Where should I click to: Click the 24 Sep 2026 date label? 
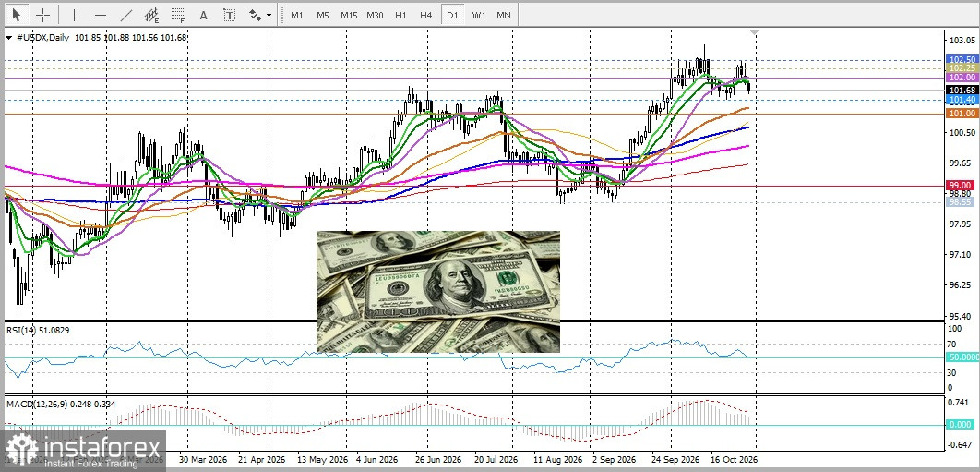tap(675, 459)
